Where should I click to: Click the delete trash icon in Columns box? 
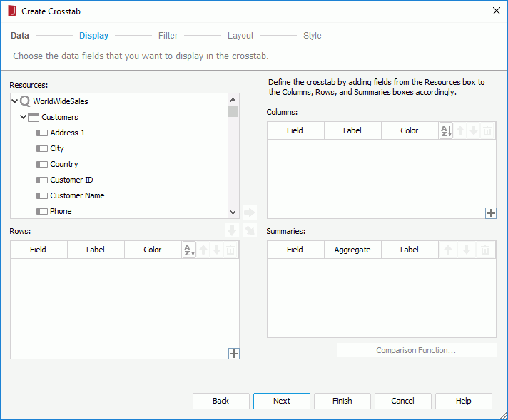coord(487,130)
